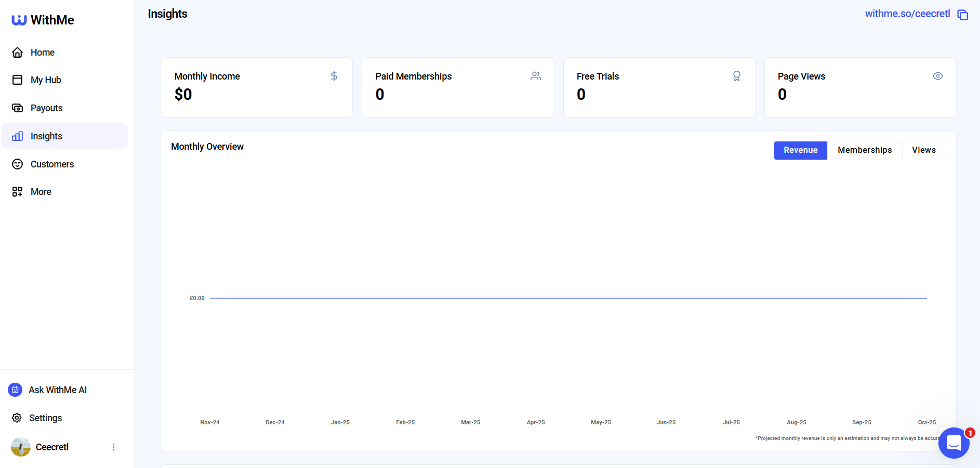Open the Intercom chat bubble
Viewport: 980px width, 468px height.
point(953,443)
